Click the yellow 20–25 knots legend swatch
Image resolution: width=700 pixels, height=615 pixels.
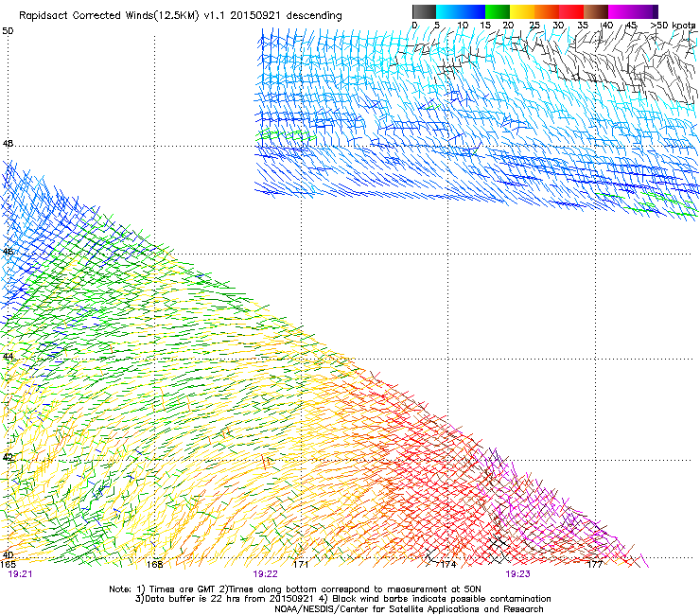522,11
